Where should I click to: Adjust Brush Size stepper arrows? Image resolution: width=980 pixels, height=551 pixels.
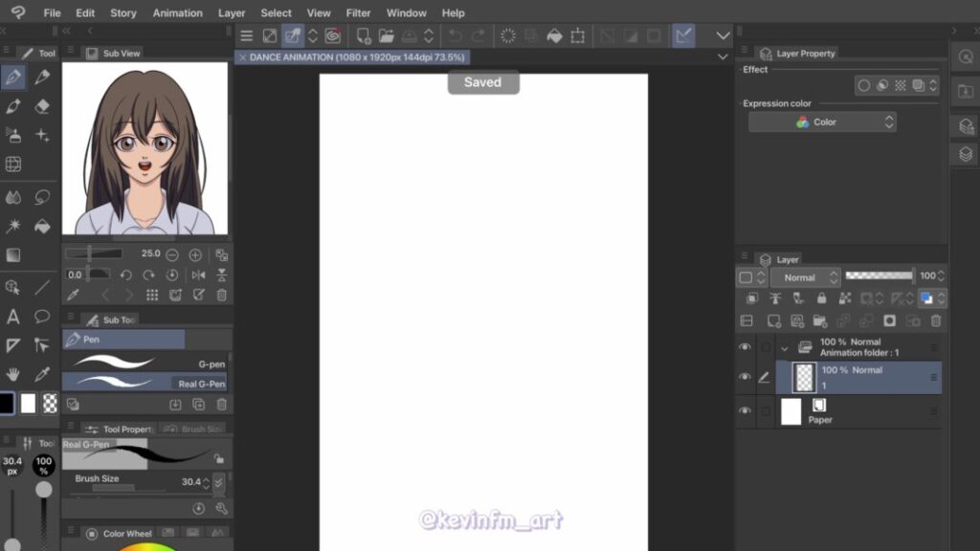[x=207, y=482]
